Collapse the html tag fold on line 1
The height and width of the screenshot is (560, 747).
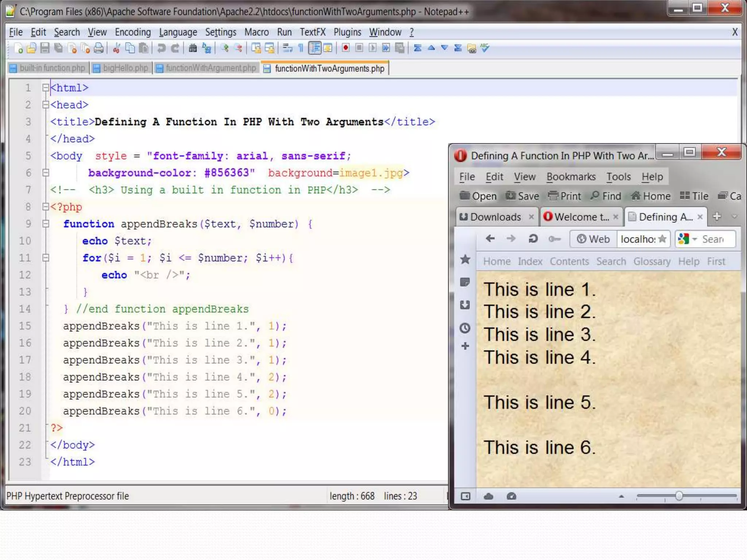coord(46,88)
